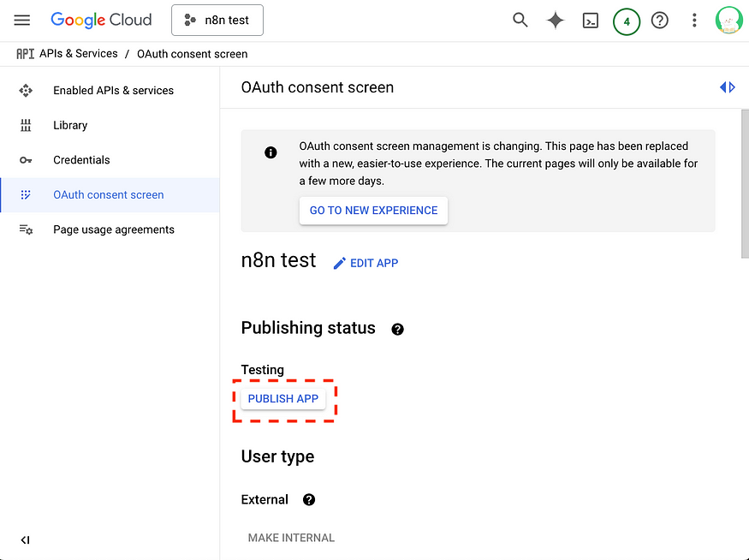The height and width of the screenshot is (560, 749).
Task: Open notifications badge showing 4
Action: [627, 21]
